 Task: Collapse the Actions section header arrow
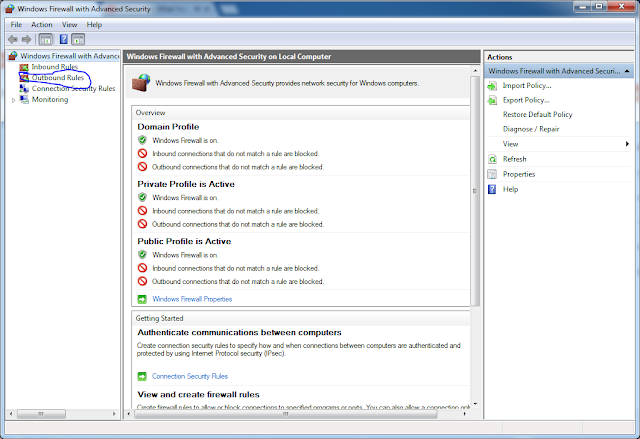click(627, 71)
